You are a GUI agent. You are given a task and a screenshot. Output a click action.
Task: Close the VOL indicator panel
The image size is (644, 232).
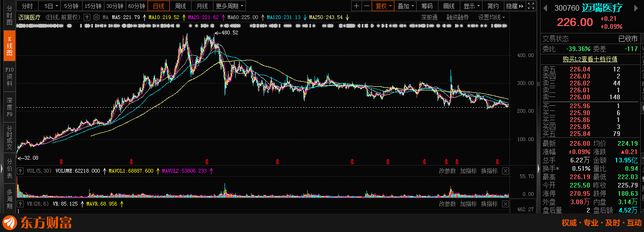coord(505,171)
